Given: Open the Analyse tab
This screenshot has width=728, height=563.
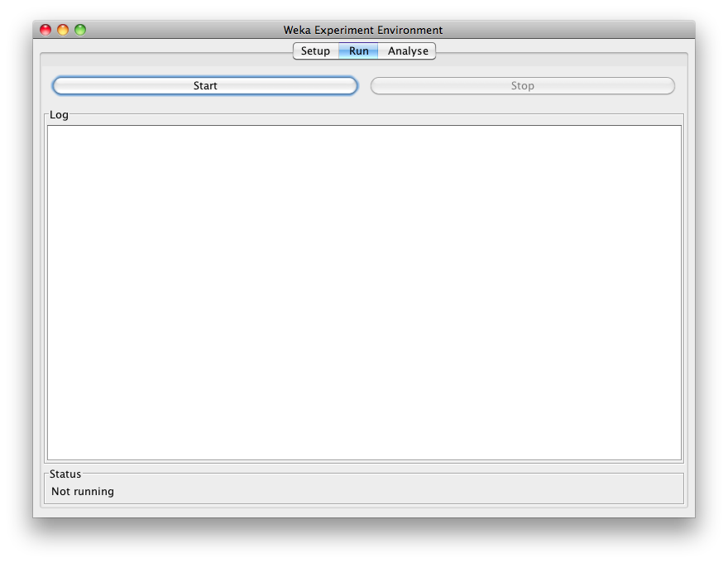Looking at the screenshot, I should point(408,51).
